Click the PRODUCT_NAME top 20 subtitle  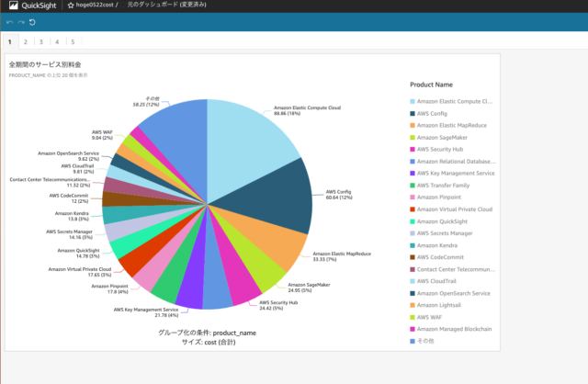48,75
